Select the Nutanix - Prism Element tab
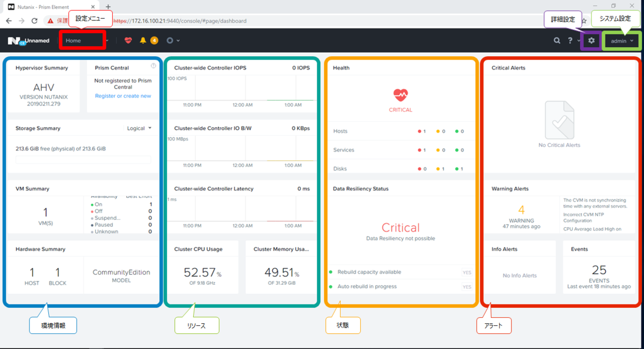The image size is (644, 349). pos(50,6)
